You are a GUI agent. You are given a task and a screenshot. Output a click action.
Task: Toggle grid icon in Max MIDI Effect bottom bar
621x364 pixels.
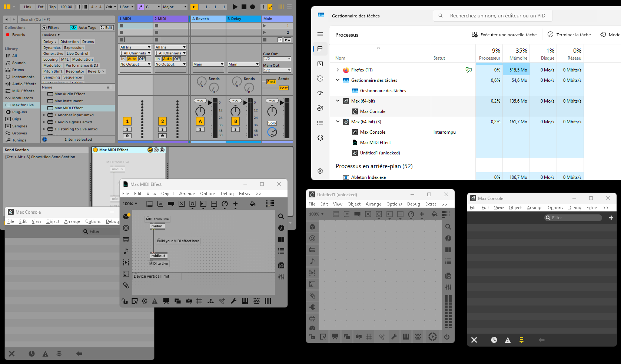199,301
